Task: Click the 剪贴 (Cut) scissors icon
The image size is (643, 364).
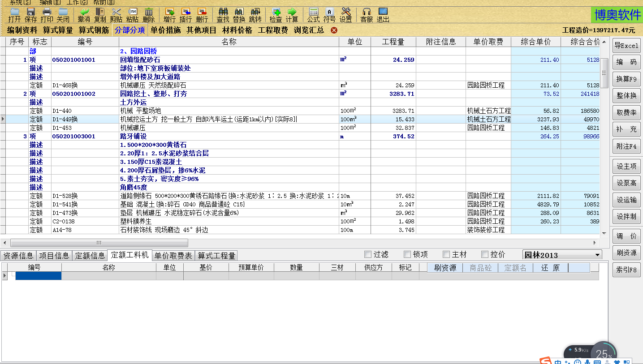Action: pos(116,15)
